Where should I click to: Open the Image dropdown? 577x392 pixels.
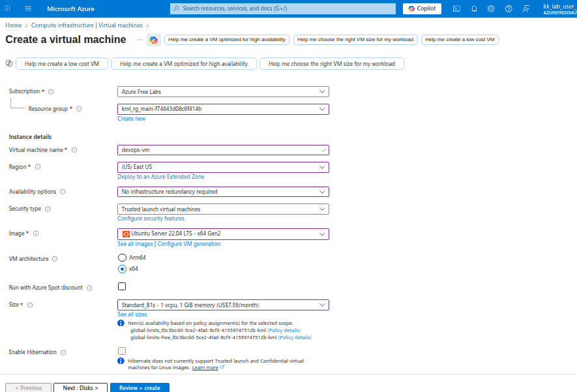coord(223,234)
